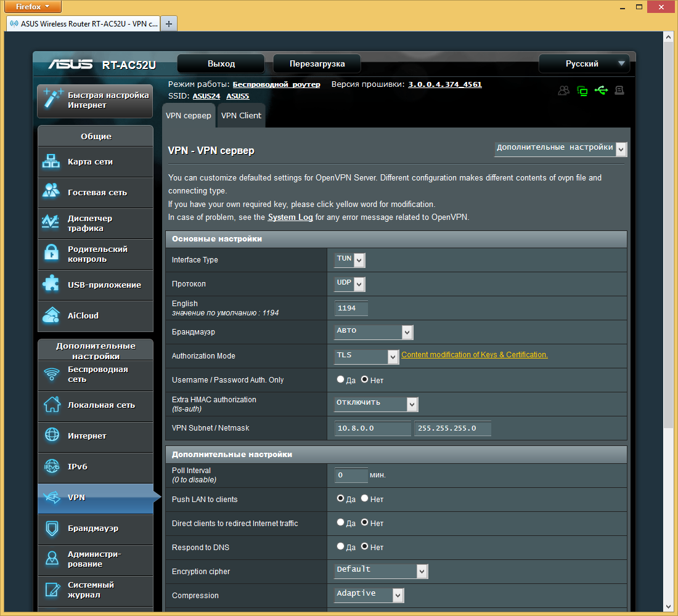The image size is (678, 616).
Task: Select Да for Push LAN to clients
Action: 340,498
